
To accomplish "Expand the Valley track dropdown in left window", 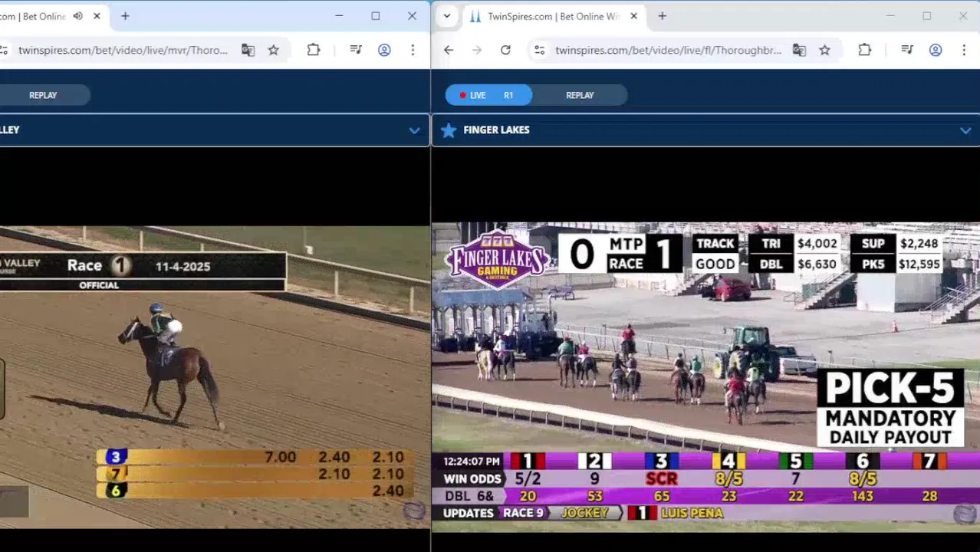I will point(414,130).
